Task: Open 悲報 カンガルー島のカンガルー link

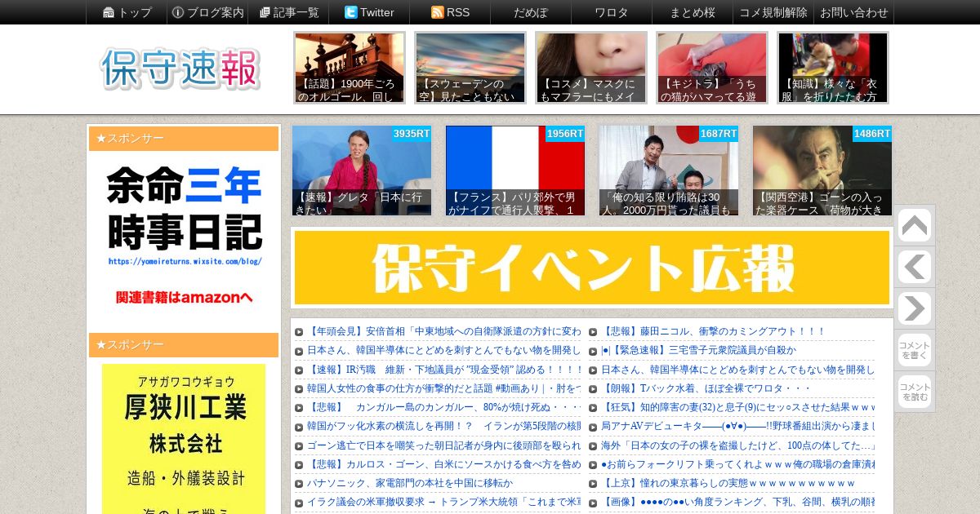Action: point(443,407)
